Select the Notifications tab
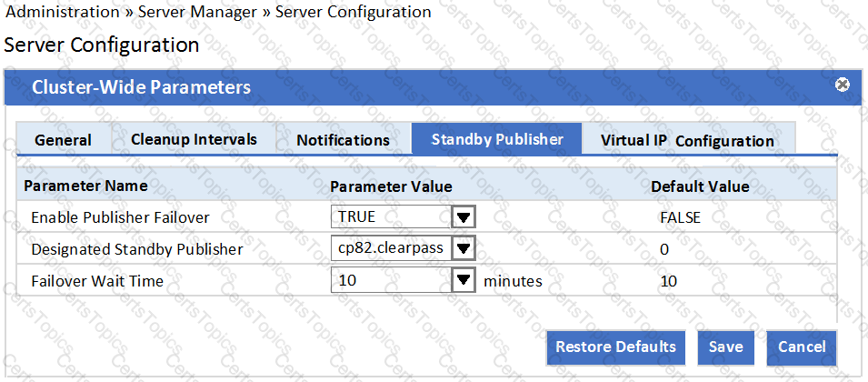Image resolution: width=868 pixels, height=382 pixels. pos(343,140)
